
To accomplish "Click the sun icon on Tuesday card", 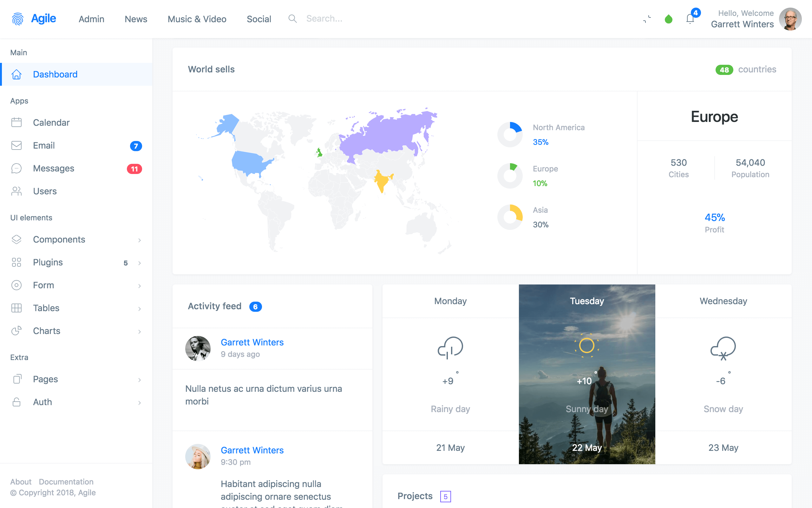I will [x=586, y=345].
